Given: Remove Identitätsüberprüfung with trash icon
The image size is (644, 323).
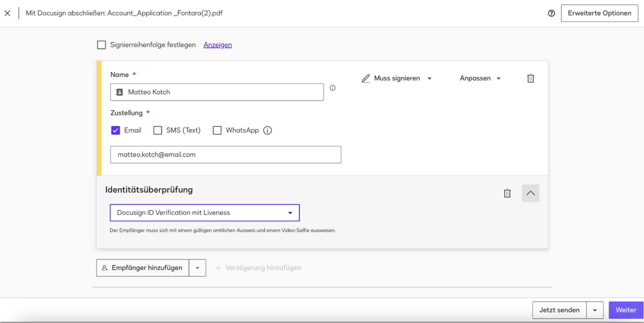Looking at the screenshot, I should coord(507,193).
